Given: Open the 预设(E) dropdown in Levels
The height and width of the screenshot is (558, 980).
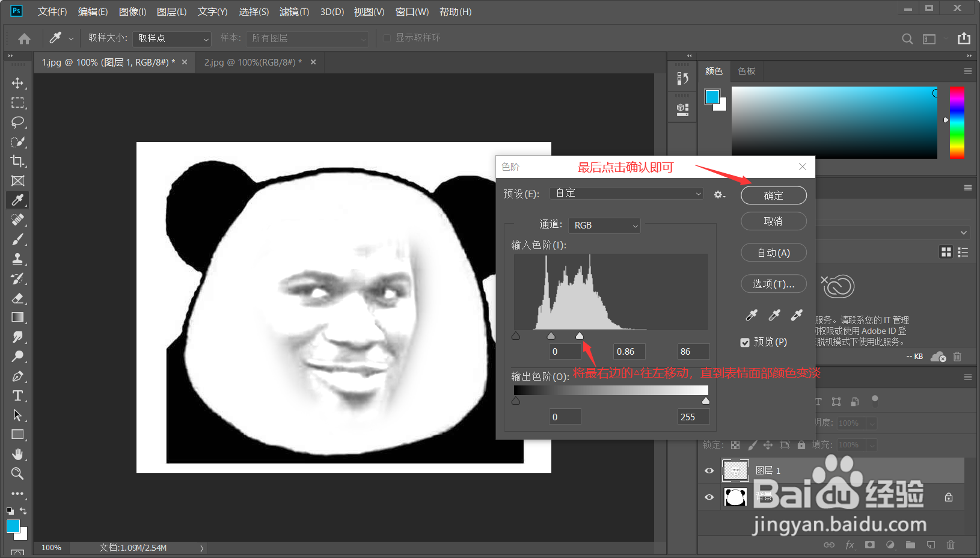Looking at the screenshot, I should [x=628, y=194].
